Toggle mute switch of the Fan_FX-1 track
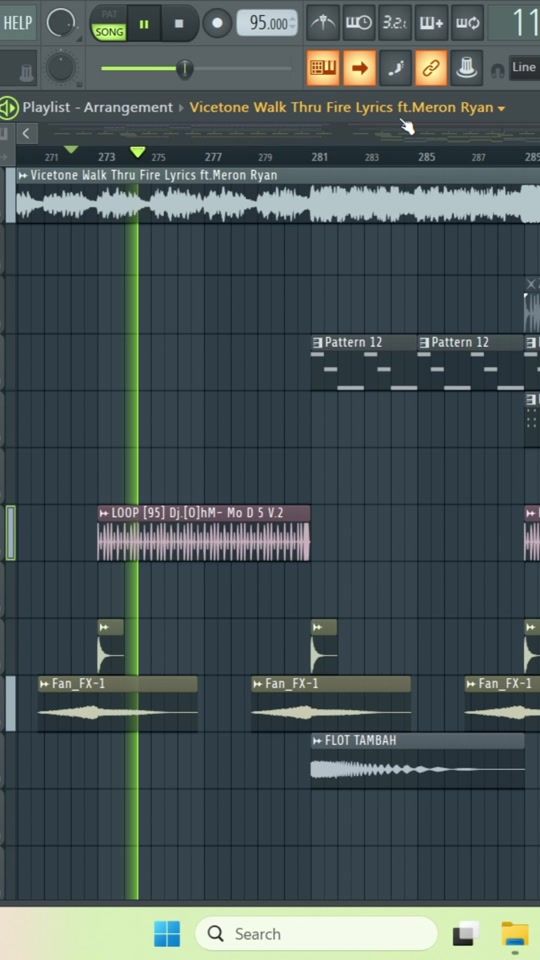This screenshot has width=540, height=960. point(10,703)
